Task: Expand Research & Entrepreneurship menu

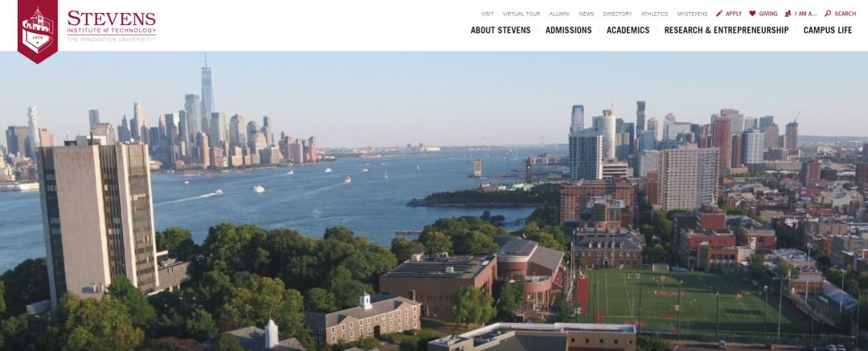Action: coord(727,31)
